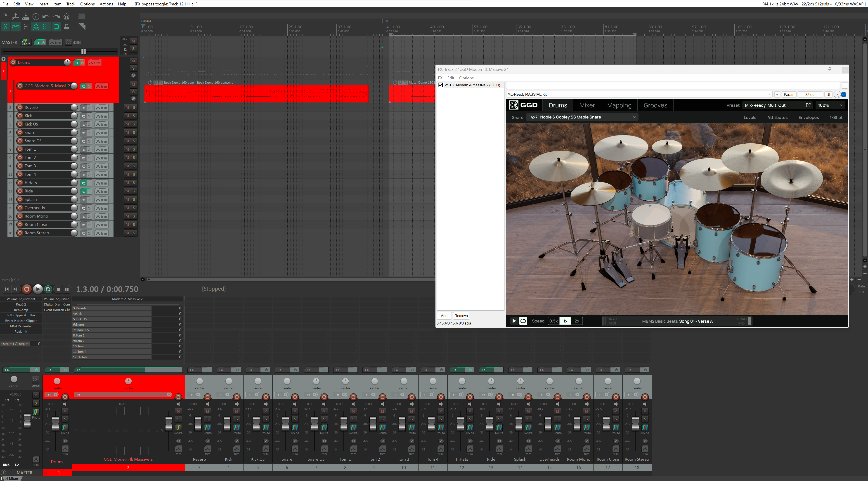Click the Remove button in FX window
Screen dimensions: 868x481
point(461,316)
